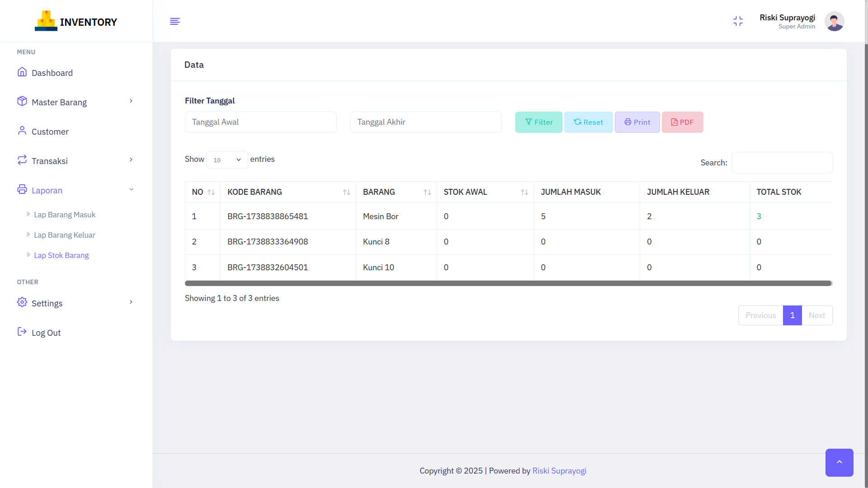Click the hamburger menu toggle icon
Screen dimensions: 868x488
[175, 21]
